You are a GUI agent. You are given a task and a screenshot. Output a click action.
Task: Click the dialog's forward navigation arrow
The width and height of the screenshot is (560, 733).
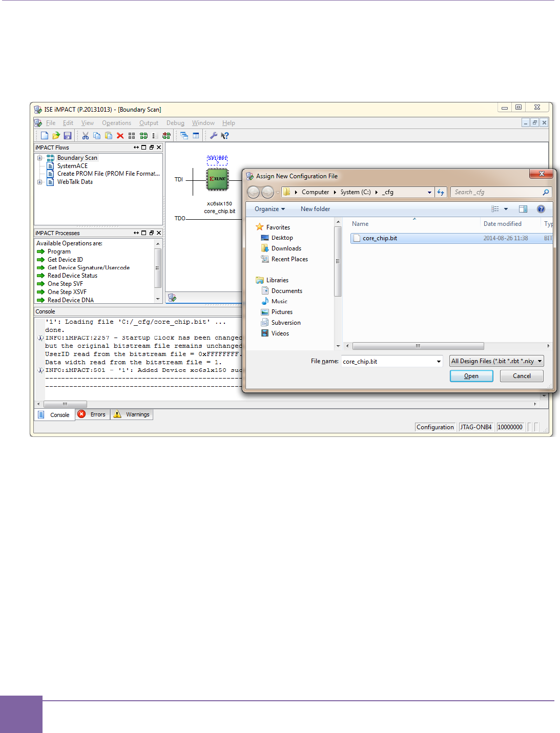tap(267, 192)
